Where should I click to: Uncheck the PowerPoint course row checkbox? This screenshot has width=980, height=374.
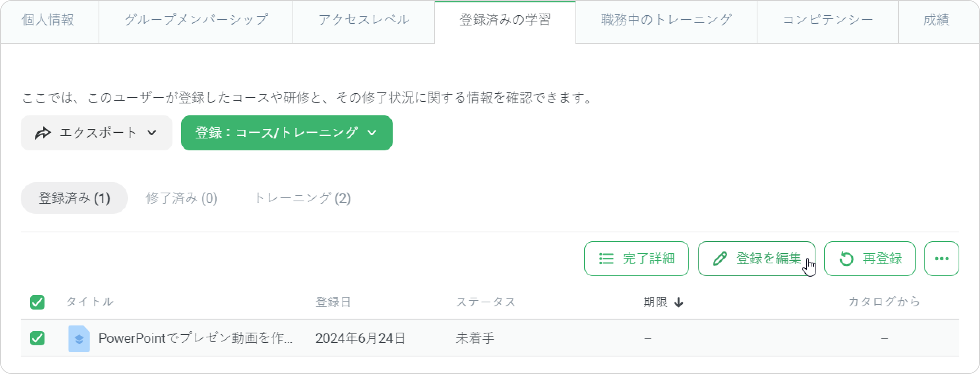coord(37,338)
